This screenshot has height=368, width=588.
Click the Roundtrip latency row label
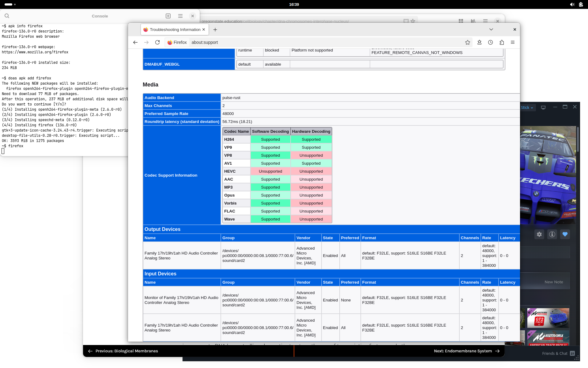tap(182, 122)
